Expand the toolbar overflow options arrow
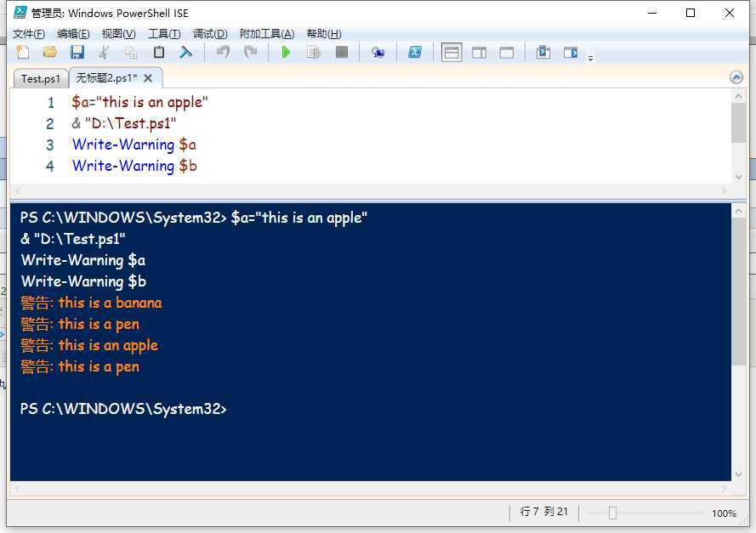 point(591,59)
